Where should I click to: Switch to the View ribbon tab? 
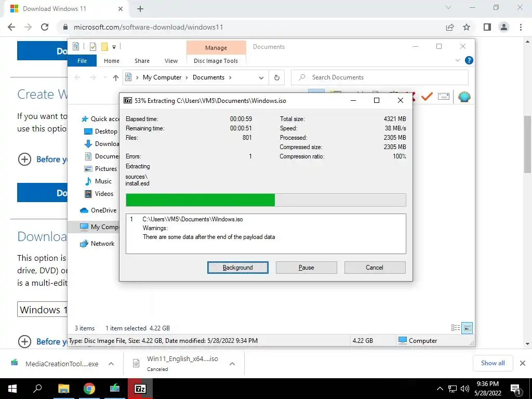pos(171,61)
